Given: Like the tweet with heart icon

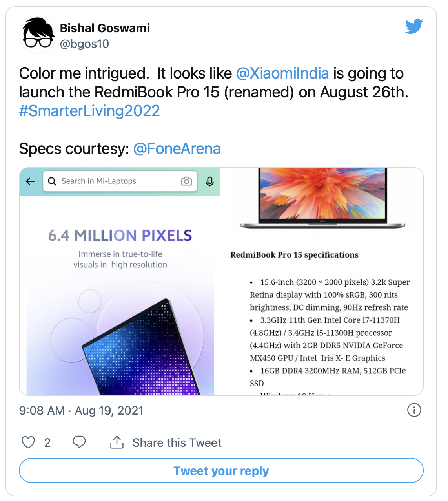Looking at the screenshot, I should coord(28,442).
